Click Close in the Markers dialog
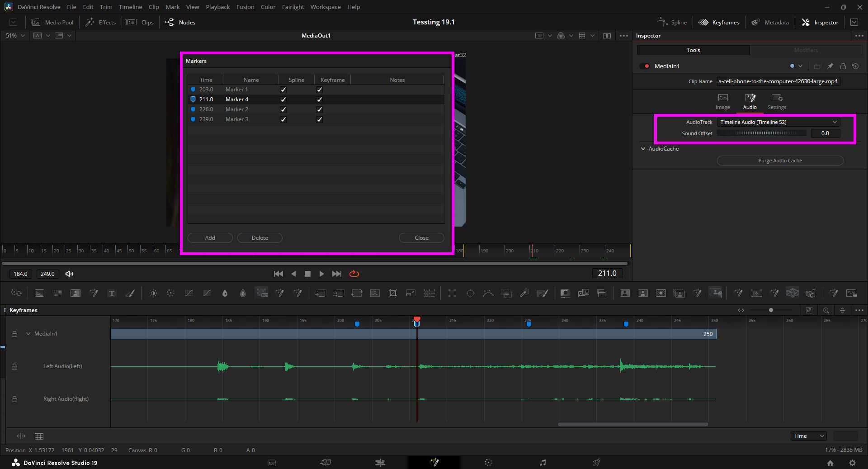 coord(422,238)
